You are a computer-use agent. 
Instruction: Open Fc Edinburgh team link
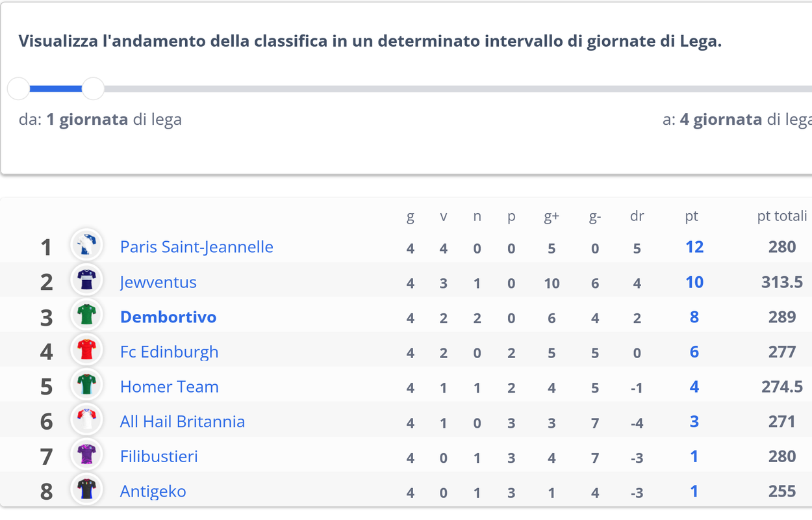pyautogui.click(x=170, y=352)
